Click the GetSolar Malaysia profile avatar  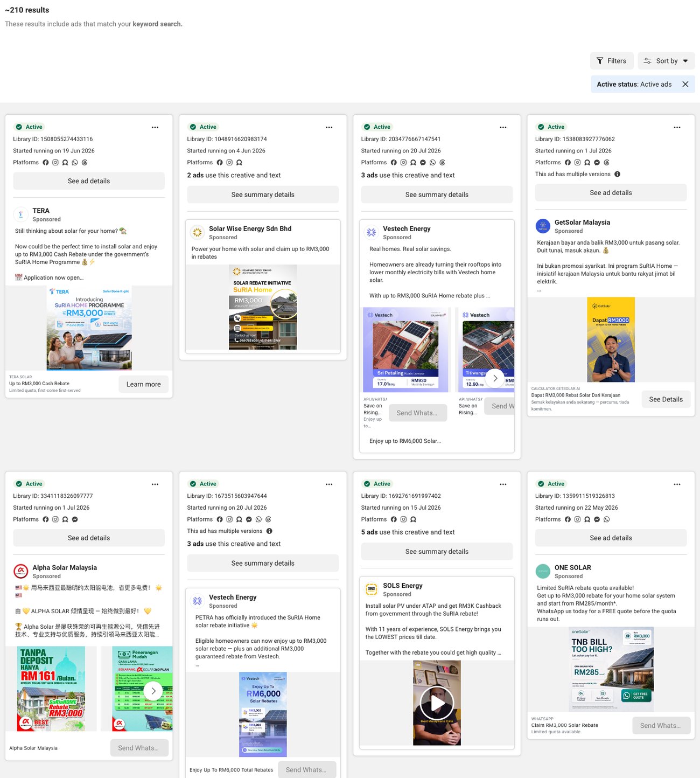(543, 226)
